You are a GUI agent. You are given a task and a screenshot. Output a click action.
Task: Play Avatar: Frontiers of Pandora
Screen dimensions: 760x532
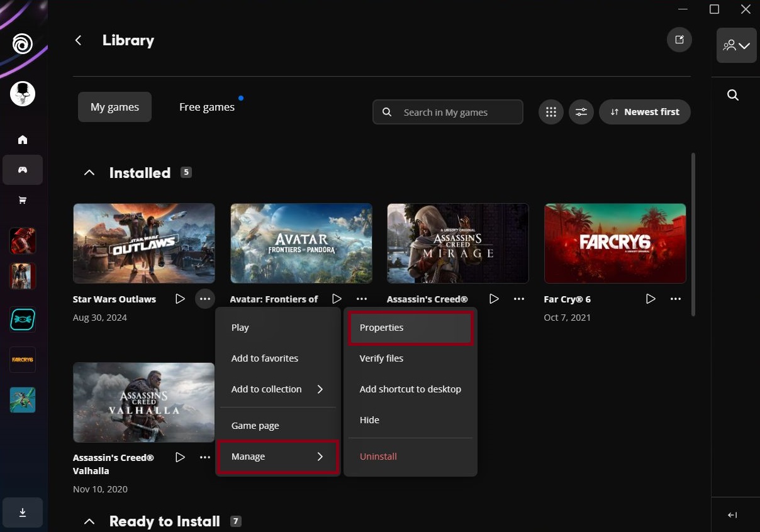pos(337,299)
